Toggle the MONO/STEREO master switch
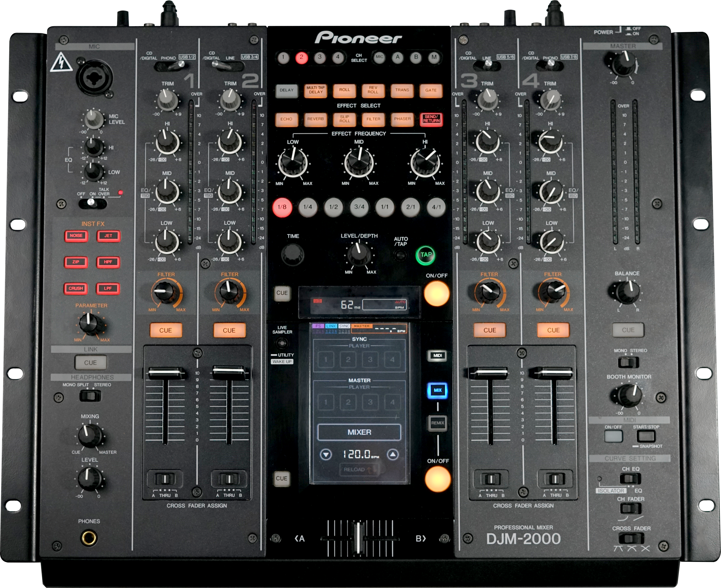The width and height of the screenshot is (721, 588). pos(628,362)
